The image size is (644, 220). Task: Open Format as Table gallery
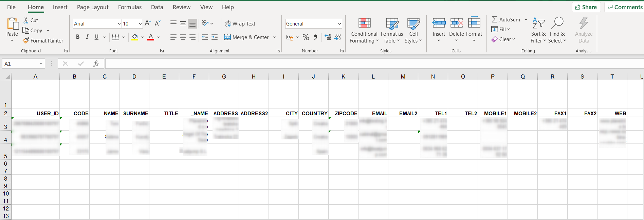[392, 31]
